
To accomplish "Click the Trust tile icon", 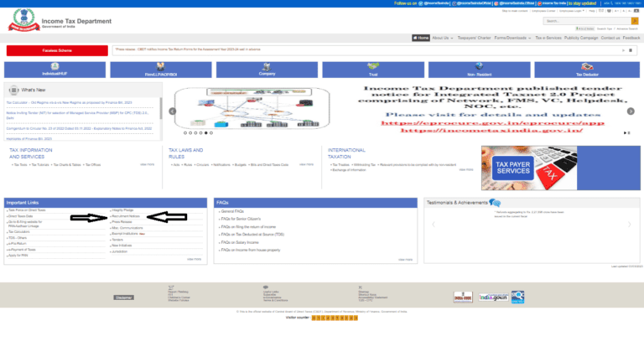I will [373, 66].
